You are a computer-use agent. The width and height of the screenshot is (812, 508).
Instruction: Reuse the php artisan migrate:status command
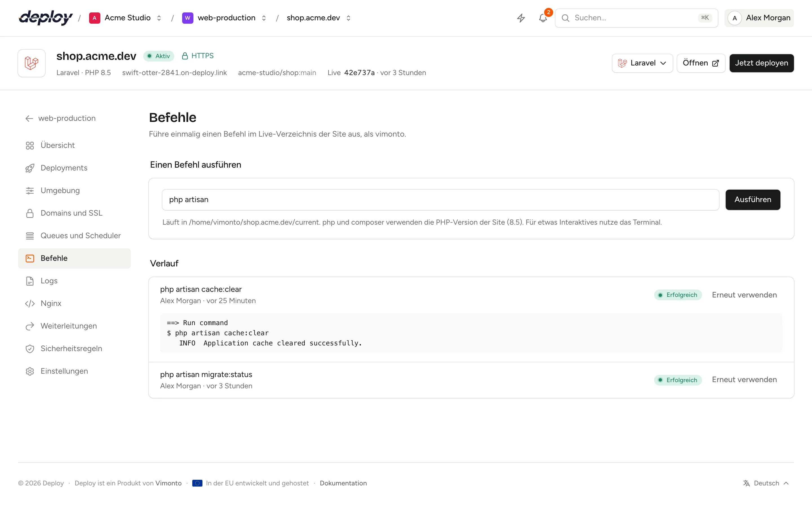click(744, 380)
